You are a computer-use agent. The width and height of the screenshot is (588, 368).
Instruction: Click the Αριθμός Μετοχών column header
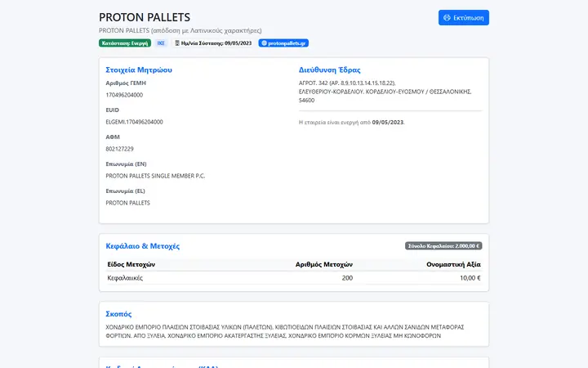point(324,264)
